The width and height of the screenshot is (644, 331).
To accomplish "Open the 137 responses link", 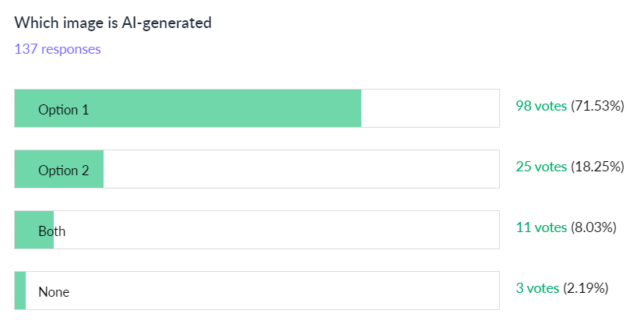I will [58, 49].
